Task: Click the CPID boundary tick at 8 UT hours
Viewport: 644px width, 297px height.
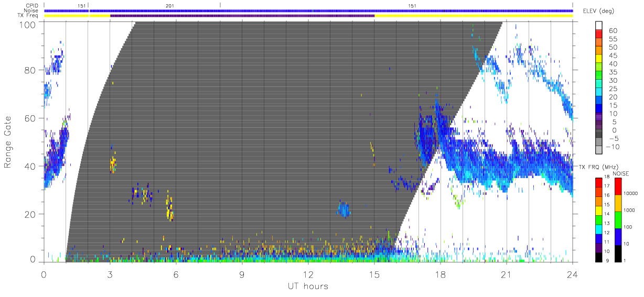Action: point(220,5)
